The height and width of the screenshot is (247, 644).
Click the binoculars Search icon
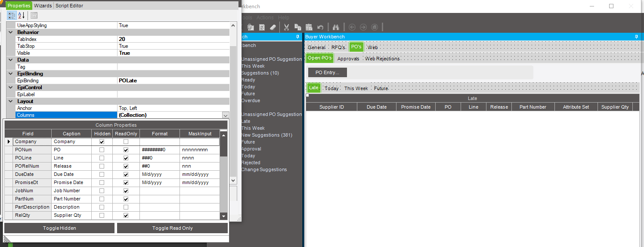(336, 27)
